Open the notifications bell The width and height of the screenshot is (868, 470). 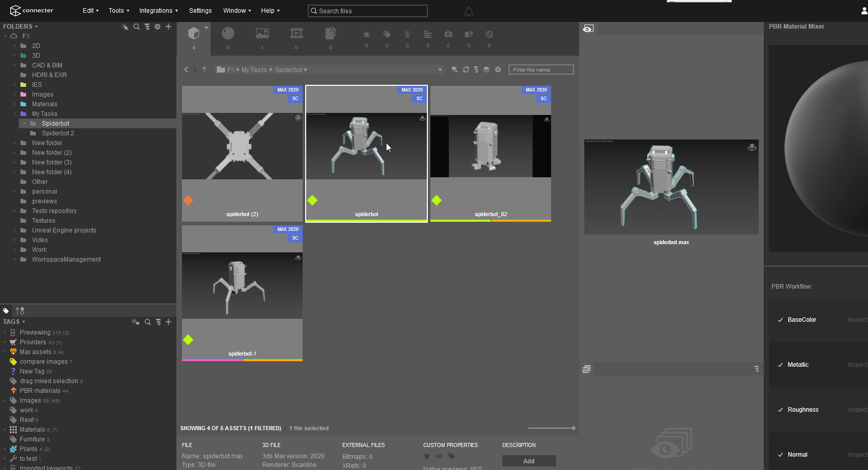(469, 11)
